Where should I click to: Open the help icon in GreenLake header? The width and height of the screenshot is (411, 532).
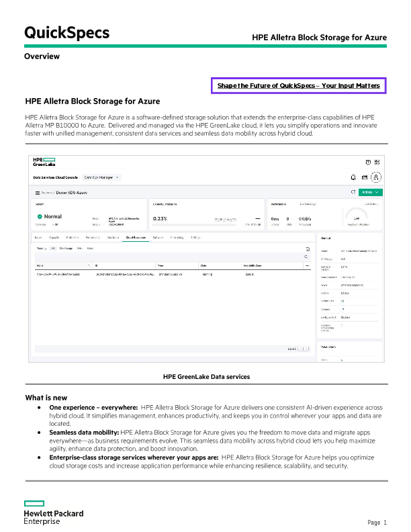click(368, 162)
